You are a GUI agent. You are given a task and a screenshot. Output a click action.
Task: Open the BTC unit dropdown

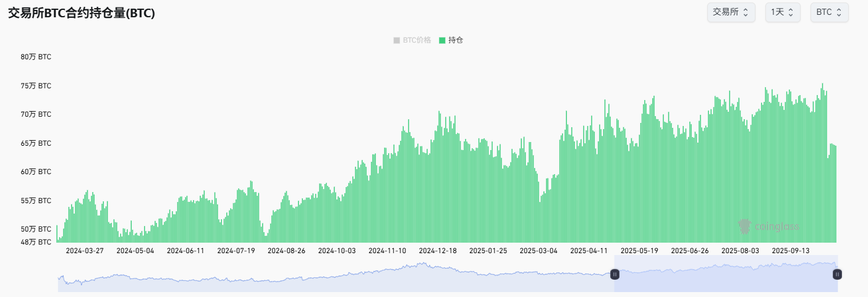coord(829,12)
